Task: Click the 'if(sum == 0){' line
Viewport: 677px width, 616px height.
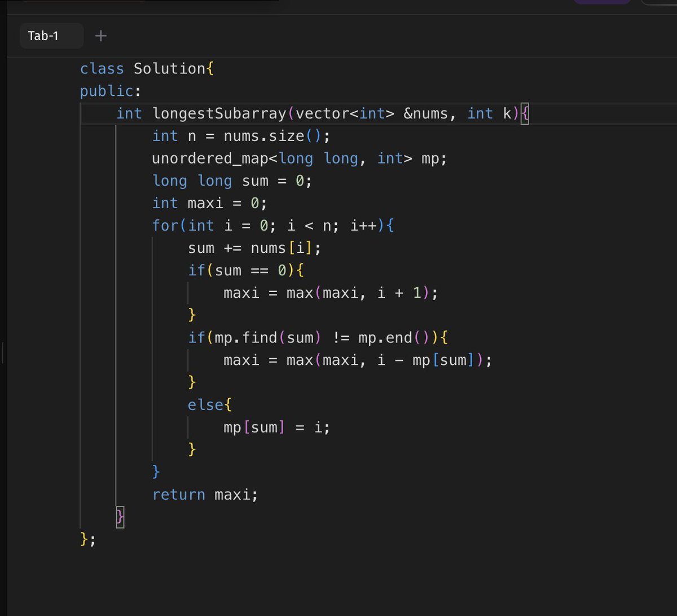Action: click(246, 271)
